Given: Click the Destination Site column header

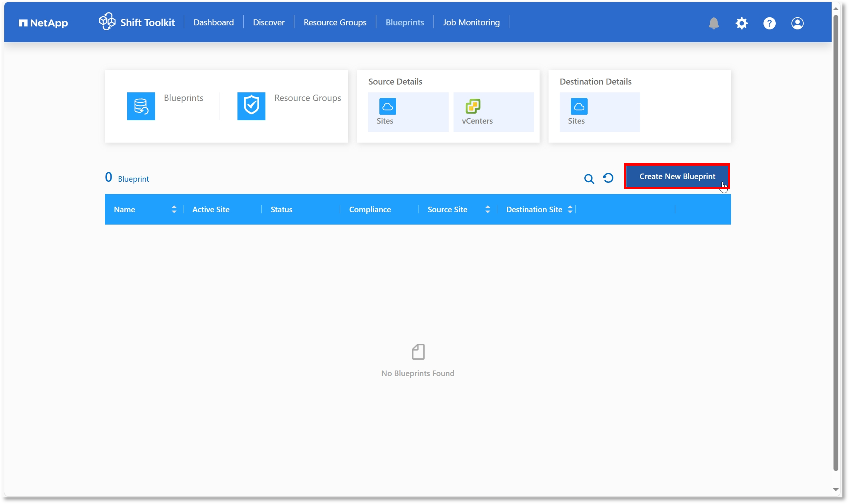Looking at the screenshot, I should (x=534, y=209).
